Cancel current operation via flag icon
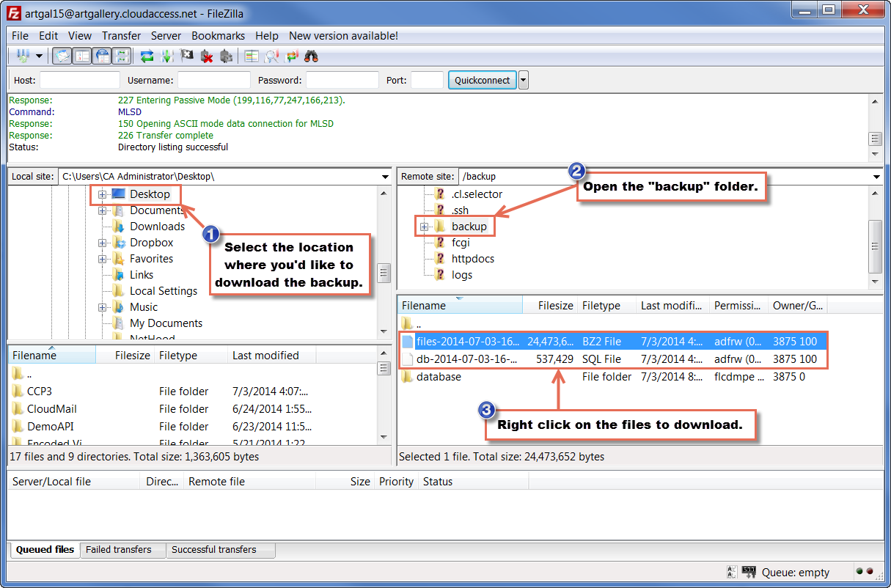This screenshot has width=891, height=588. click(x=187, y=56)
